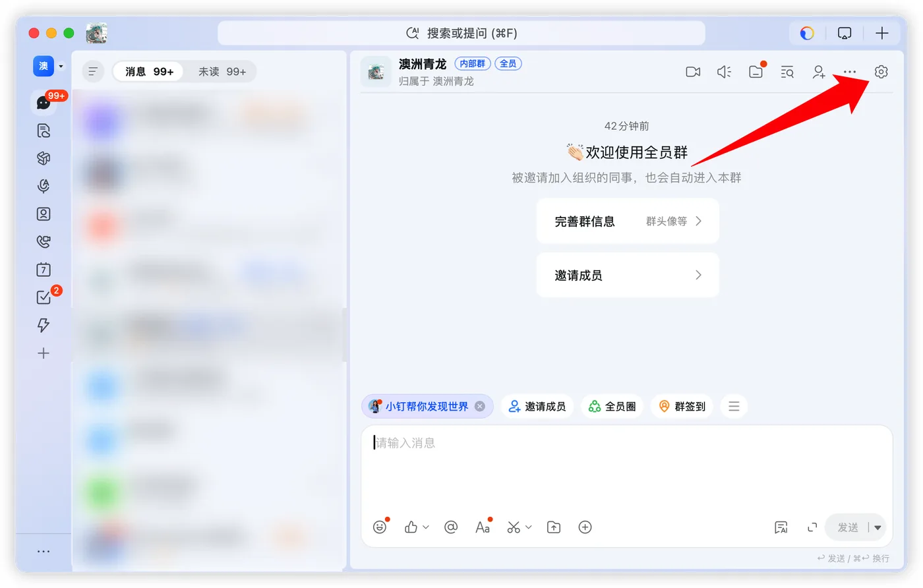
Task: Open the group files folder icon
Action: 756,72
